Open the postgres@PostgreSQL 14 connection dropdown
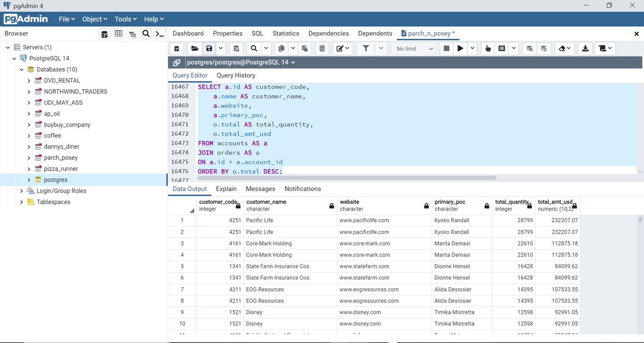The height and width of the screenshot is (343, 644). pyautogui.click(x=241, y=62)
